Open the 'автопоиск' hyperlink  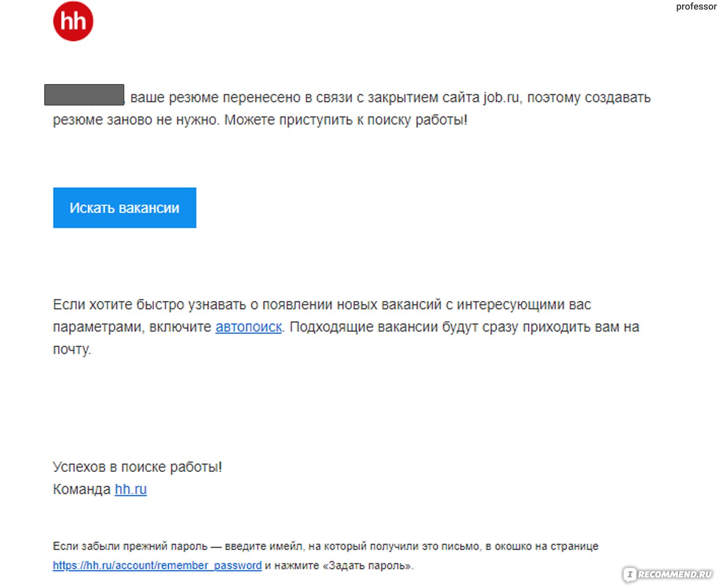point(249,327)
